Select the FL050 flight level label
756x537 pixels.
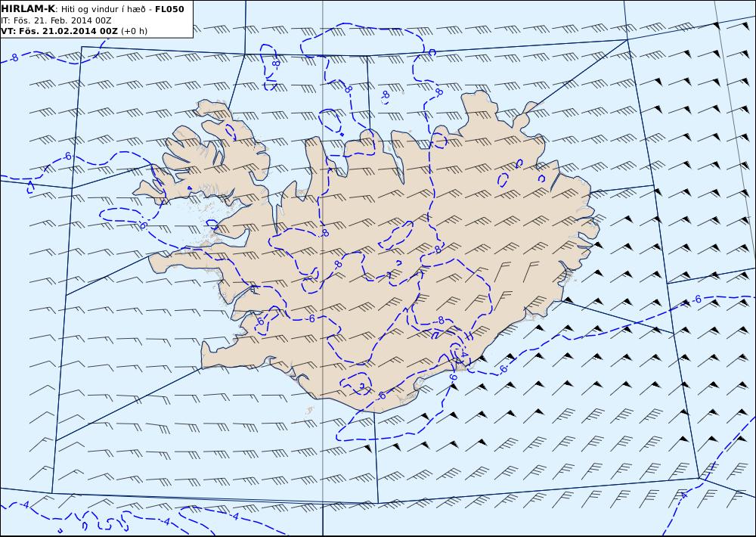pos(169,9)
